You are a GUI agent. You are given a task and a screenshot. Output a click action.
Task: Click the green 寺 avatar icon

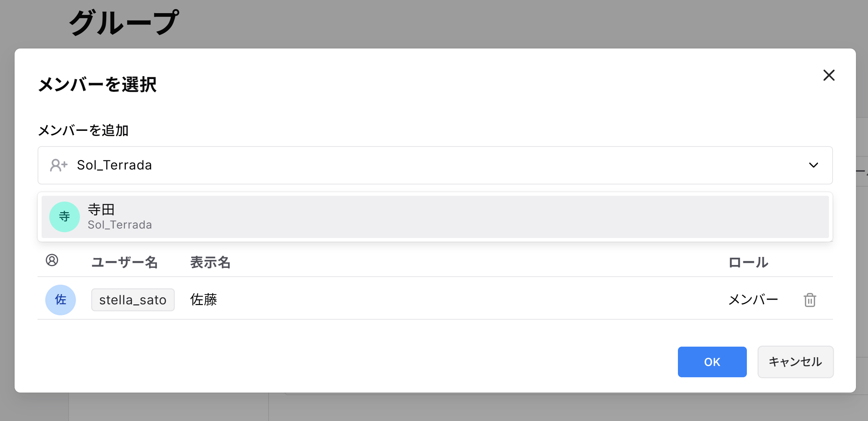click(65, 217)
